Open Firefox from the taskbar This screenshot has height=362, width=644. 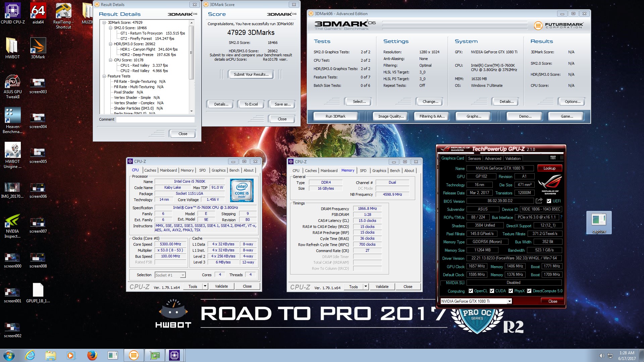(92, 355)
